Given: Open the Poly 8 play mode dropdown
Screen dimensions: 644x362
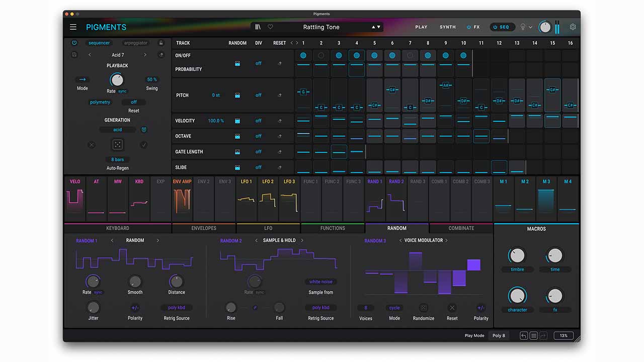Looking at the screenshot, I should pyautogui.click(x=499, y=335).
